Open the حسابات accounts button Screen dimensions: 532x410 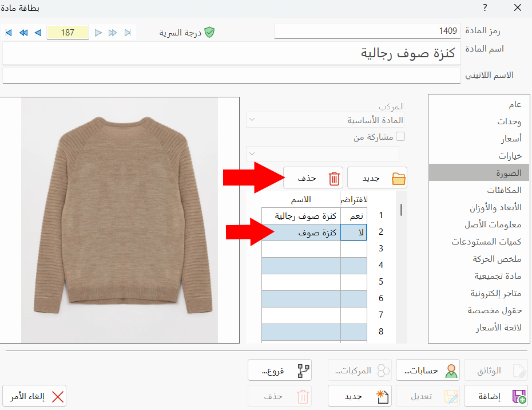click(x=427, y=370)
